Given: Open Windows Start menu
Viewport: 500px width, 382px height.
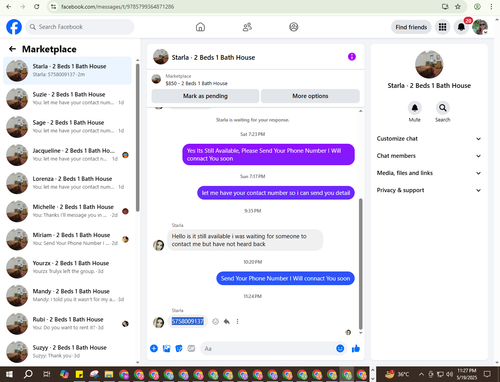Looking at the screenshot, I should [9, 374].
